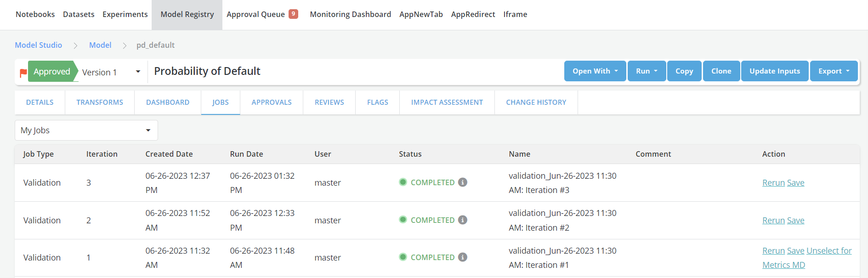Click Unselect for Metrics MD link
Screen dimensions: 868x278
point(828,251)
